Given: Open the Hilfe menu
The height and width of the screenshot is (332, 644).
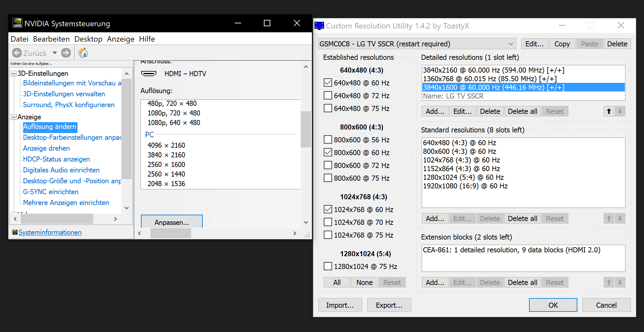Looking at the screenshot, I should (x=147, y=39).
